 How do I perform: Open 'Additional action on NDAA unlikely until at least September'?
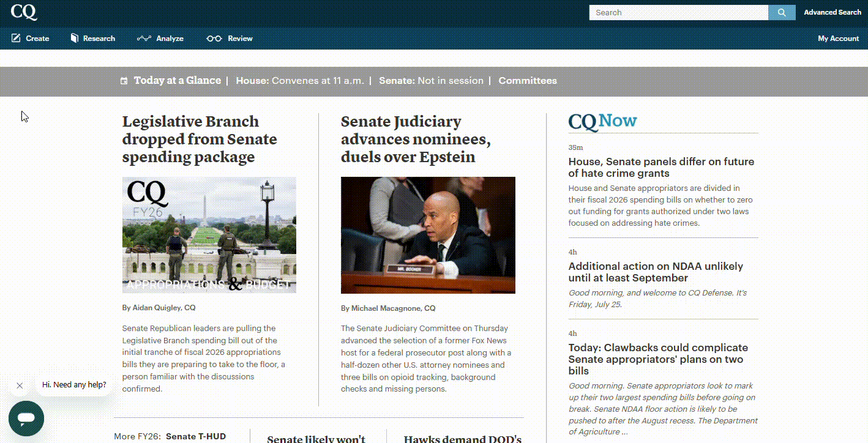656,272
